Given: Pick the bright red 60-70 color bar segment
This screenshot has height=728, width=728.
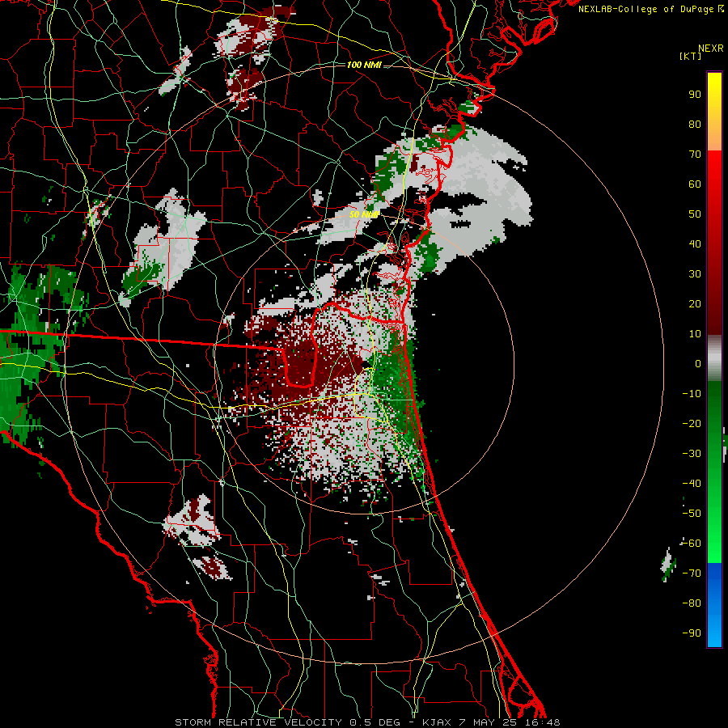Looking at the screenshot, I should point(714,167).
